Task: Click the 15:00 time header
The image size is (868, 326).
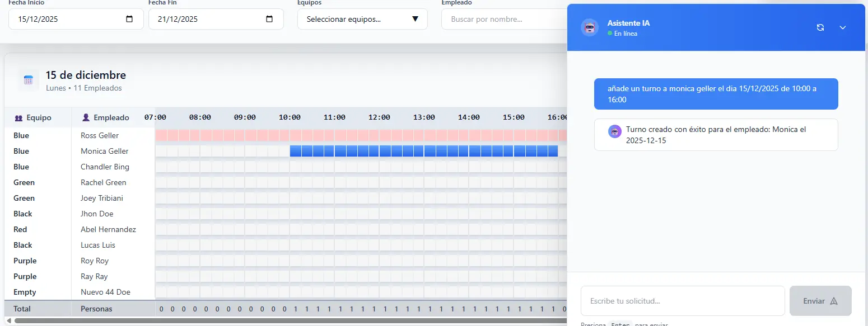Action: [514, 117]
